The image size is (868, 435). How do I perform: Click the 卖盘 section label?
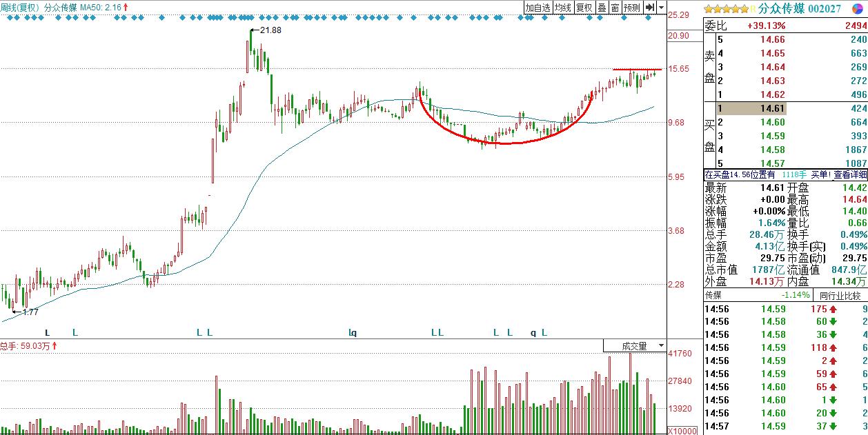point(709,66)
